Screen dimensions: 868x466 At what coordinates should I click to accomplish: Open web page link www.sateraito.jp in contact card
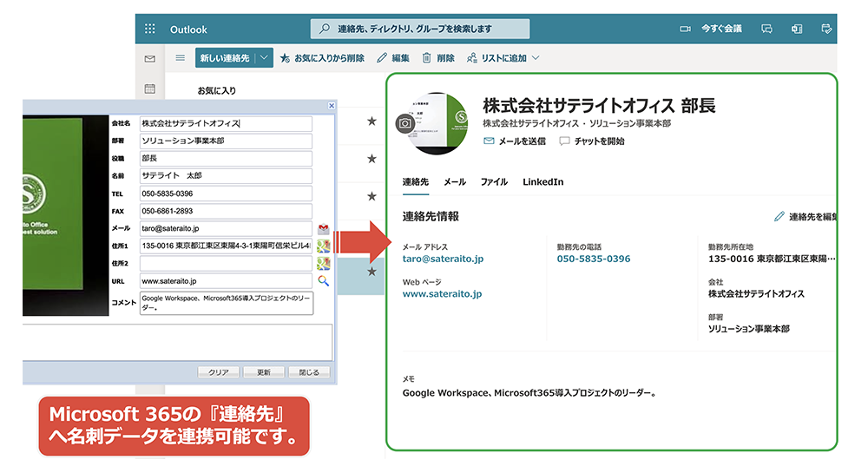443,294
